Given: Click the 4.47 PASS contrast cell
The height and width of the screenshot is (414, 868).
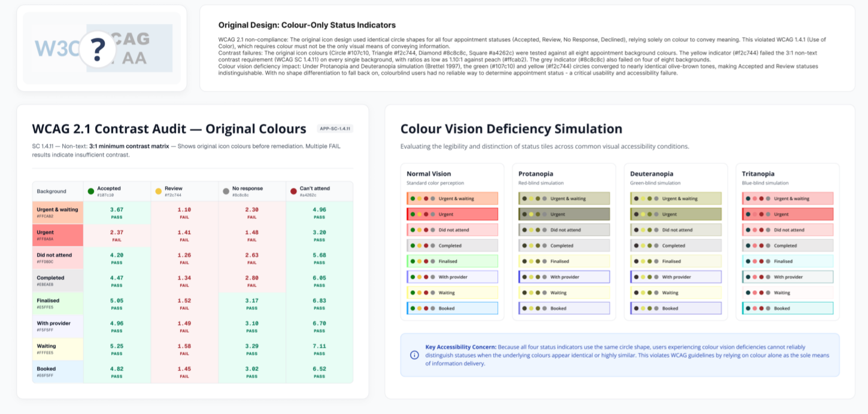Looking at the screenshot, I should [x=117, y=281].
